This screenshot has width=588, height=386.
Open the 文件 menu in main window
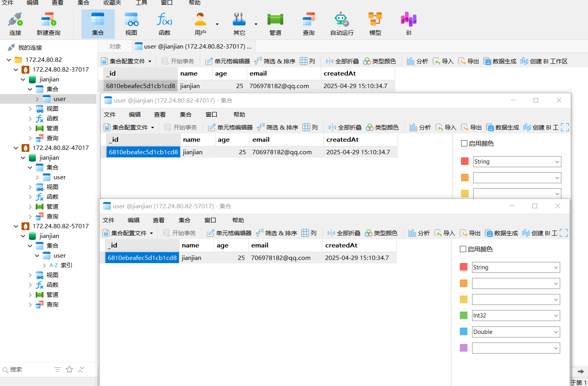(7, 3)
